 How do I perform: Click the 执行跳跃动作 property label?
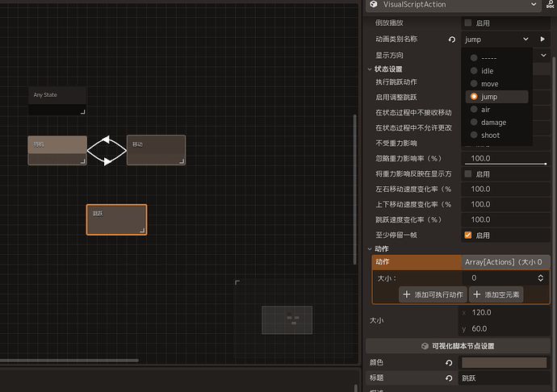coord(396,82)
